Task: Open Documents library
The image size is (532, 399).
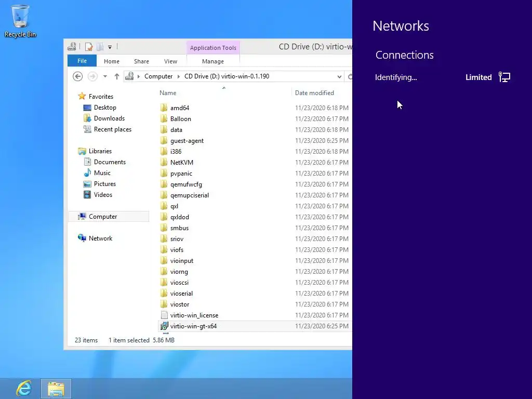Action: pyautogui.click(x=110, y=162)
